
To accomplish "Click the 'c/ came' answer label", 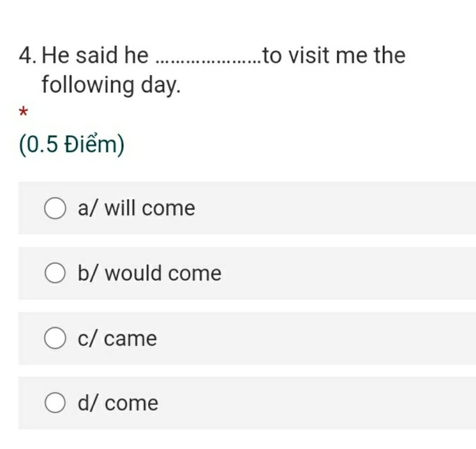I will click(x=117, y=338).
